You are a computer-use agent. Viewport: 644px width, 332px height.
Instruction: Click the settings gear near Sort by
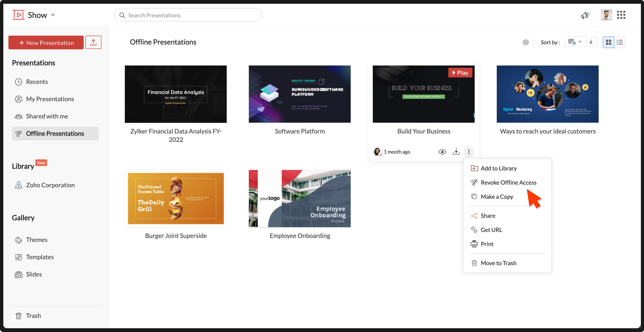pos(526,42)
